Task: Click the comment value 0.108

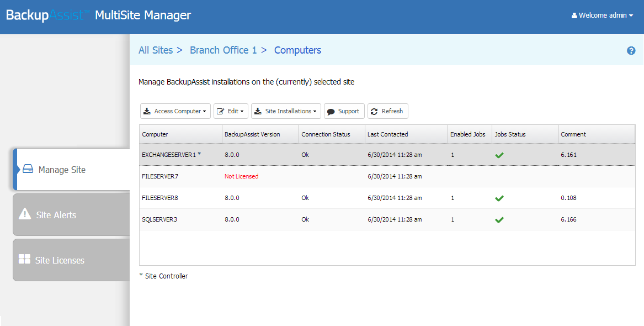Action: 569,198
